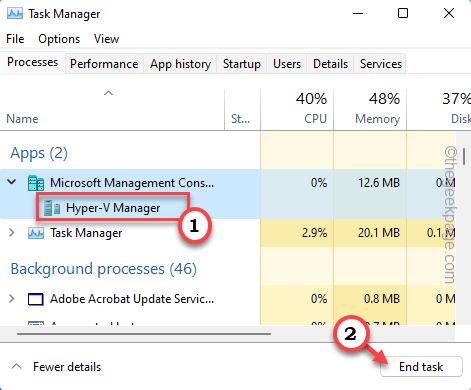Screen dimensions: 471x390
Task: Sort by the Name column header
Action: (x=112, y=110)
